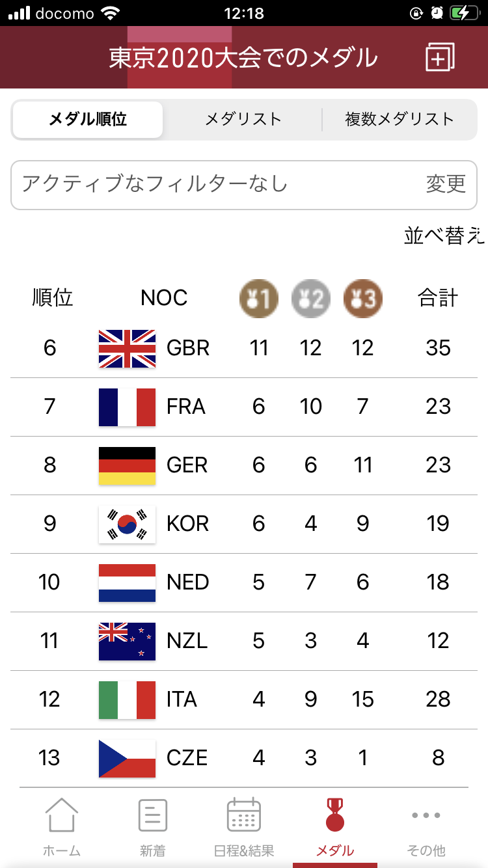
Task: Tap 変更 to change filters
Action: tap(446, 184)
